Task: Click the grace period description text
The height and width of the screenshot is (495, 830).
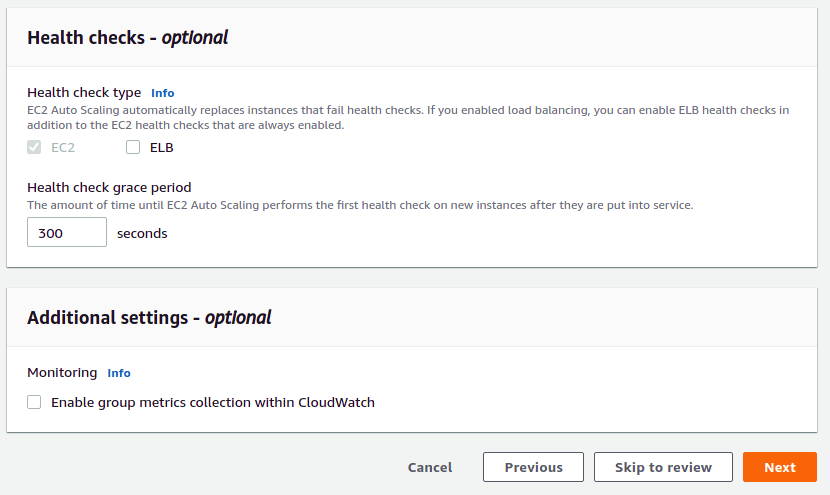Action: [x=360, y=205]
